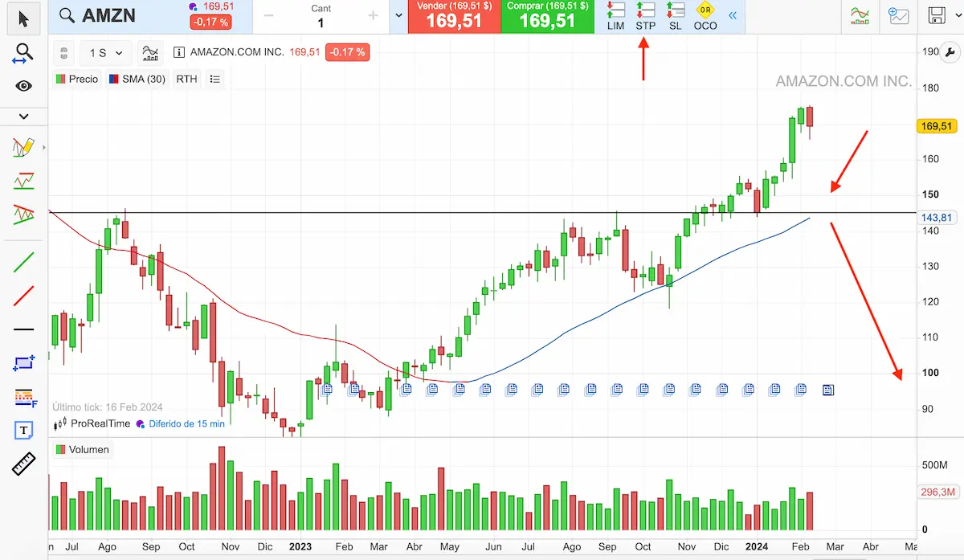The width and height of the screenshot is (964, 560).
Task: Activate the horizontal zoom tool
Action: (23, 54)
